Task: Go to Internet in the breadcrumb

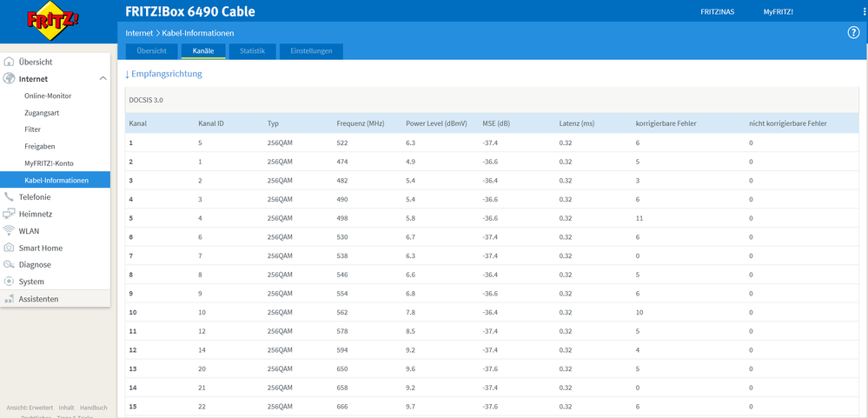Action: pyautogui.click(x=139, y=33)
